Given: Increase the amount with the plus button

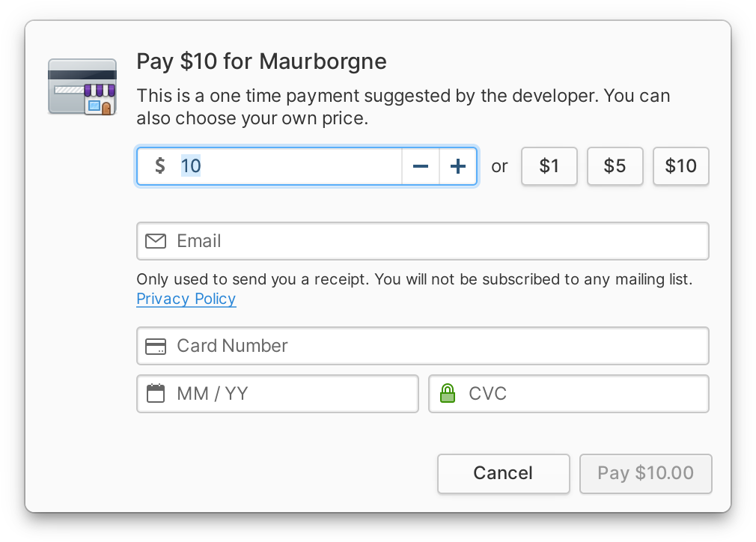Looking at the screenshot, I should (457, 166).
